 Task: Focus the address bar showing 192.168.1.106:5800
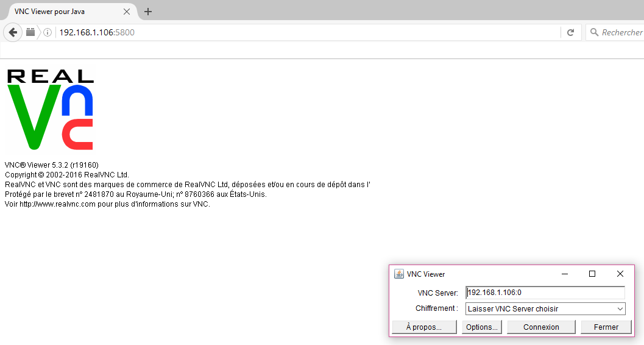308,32
